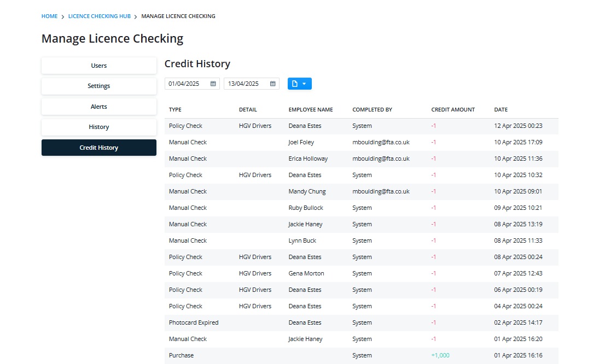Select date 06 Apr 2025 00:19
The height and width of the screenshot is (364, 611).
[518, 290]
